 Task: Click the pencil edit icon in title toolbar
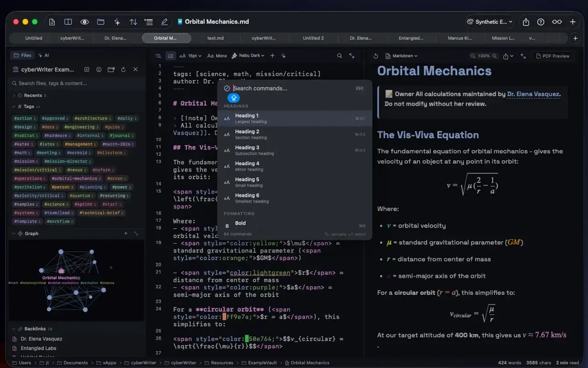tap(165, 22)
